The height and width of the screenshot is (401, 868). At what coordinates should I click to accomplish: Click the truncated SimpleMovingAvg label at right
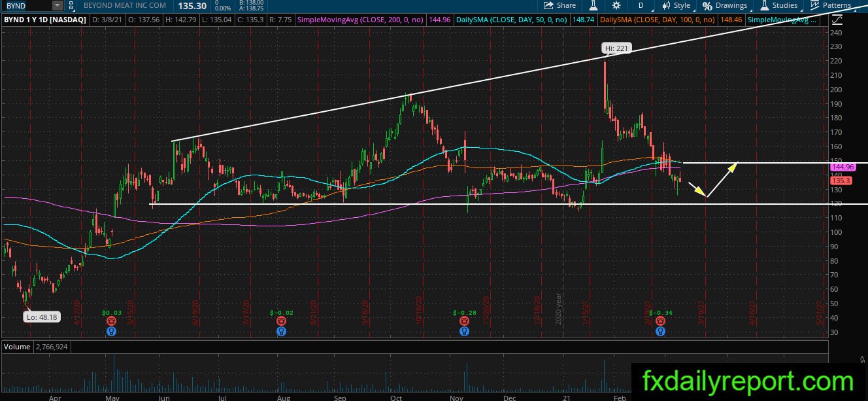782,20
